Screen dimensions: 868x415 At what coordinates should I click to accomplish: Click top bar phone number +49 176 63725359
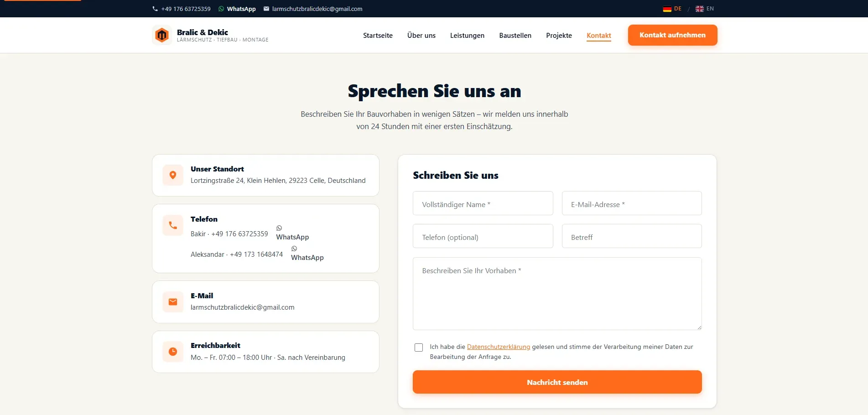click(186, 9)
